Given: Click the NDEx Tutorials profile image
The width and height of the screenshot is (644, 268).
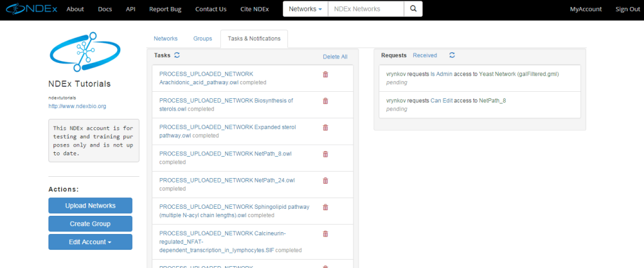Looking at the screenshot, I should coord(85,52).
